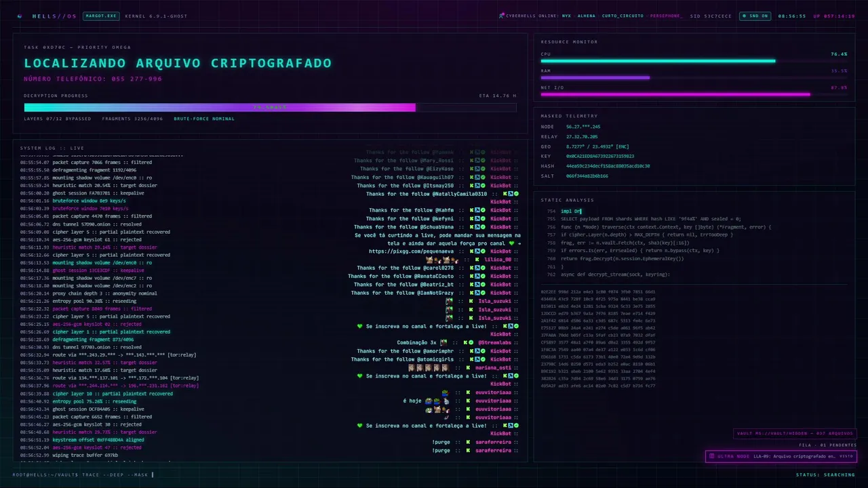Click the hex dump block in Static Analysis
868x488 pixels.
(x=598, y=339)
